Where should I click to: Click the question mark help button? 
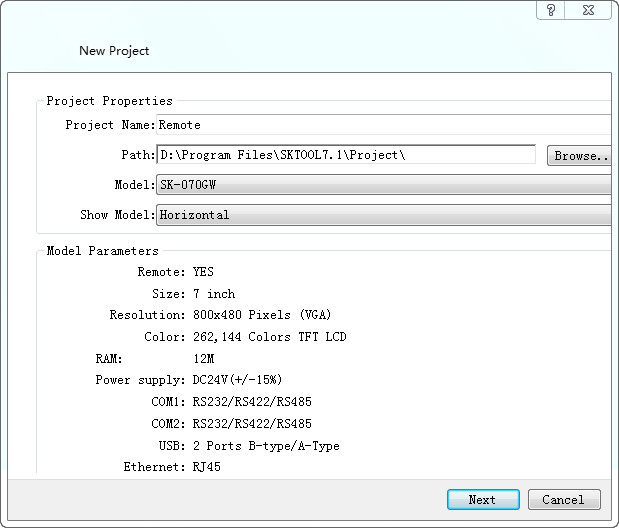tap(551, 10)
